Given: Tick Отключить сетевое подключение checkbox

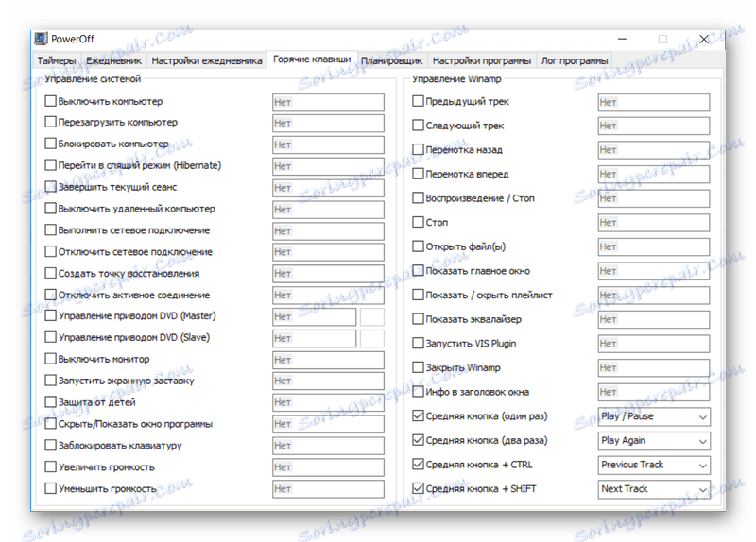Looking at the screenshot, I should tap(51, 251).
